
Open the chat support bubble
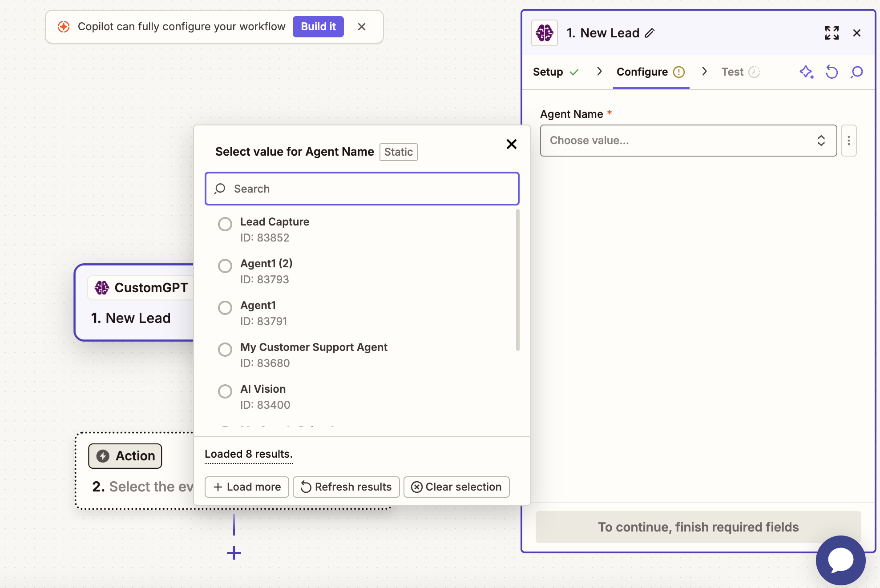pos(840,560)
